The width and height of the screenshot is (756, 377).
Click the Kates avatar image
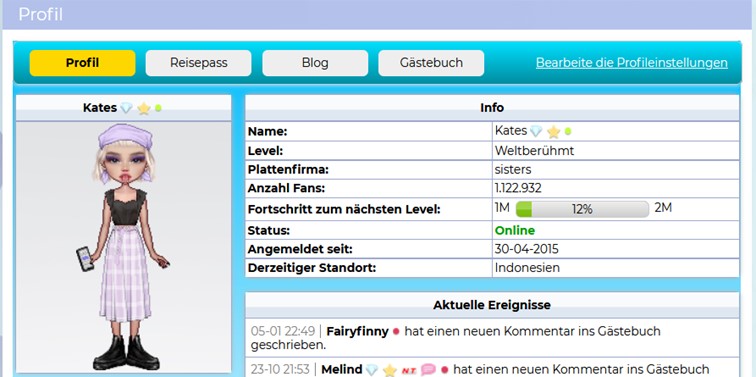pos(124,247)
